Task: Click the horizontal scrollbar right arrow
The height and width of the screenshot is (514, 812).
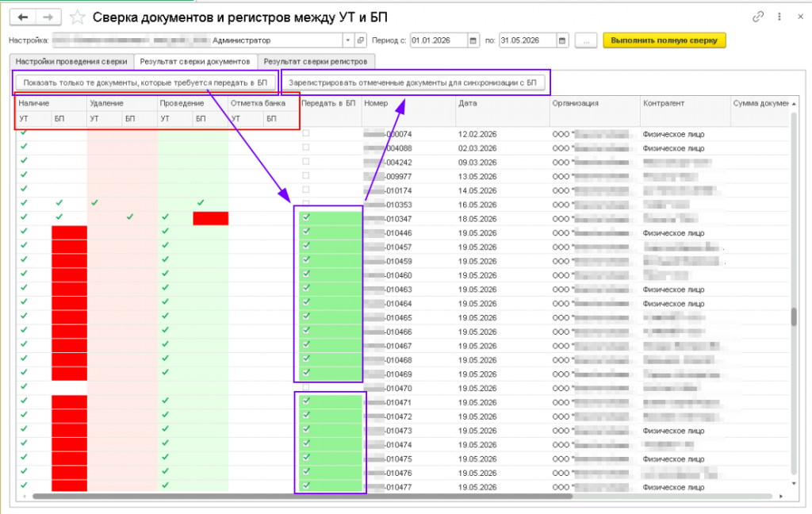Action: pos(781,497)
